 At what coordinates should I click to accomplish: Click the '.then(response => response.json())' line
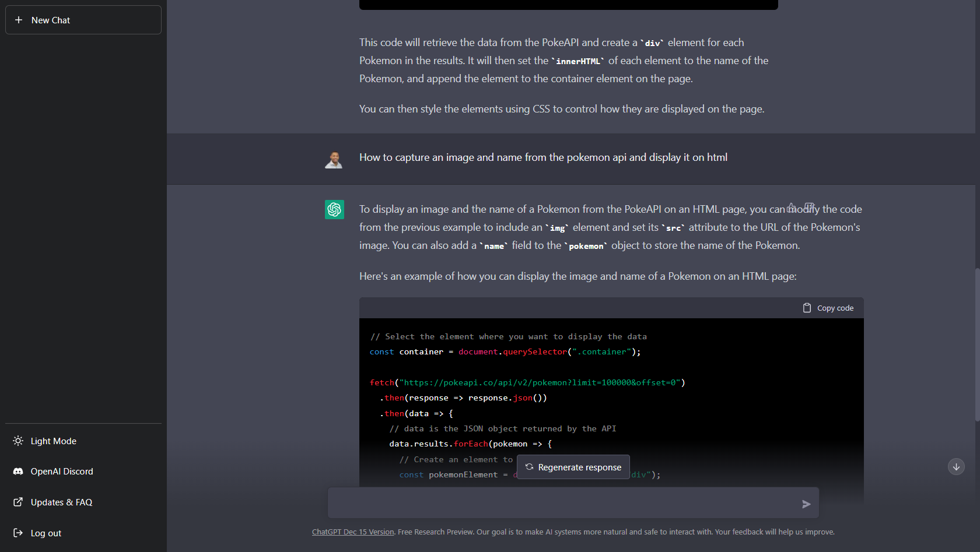[x=463, y=398]
